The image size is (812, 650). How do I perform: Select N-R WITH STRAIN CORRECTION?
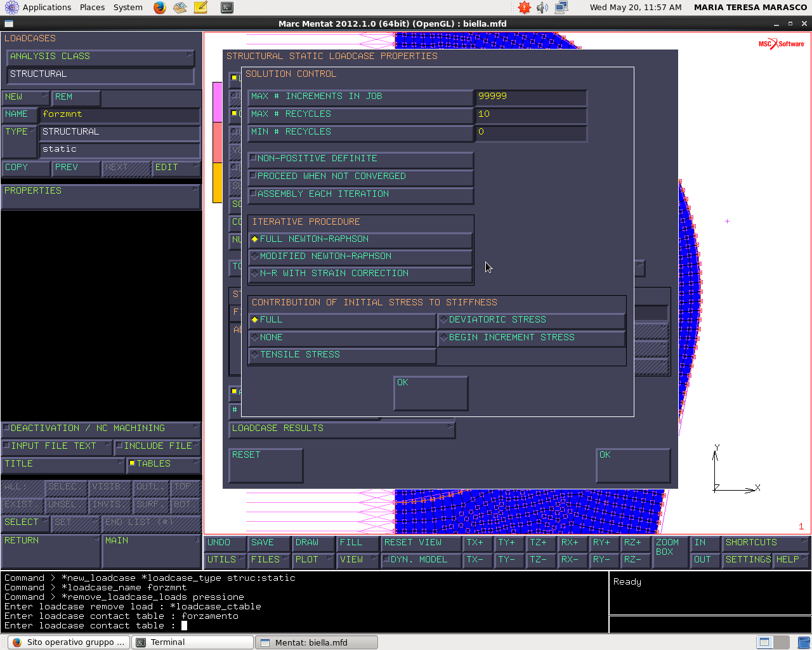click(360, 274)
